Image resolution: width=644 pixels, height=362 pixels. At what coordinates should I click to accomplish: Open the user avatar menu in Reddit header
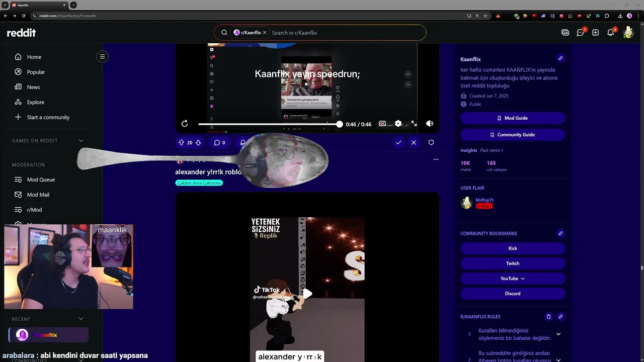628,33
